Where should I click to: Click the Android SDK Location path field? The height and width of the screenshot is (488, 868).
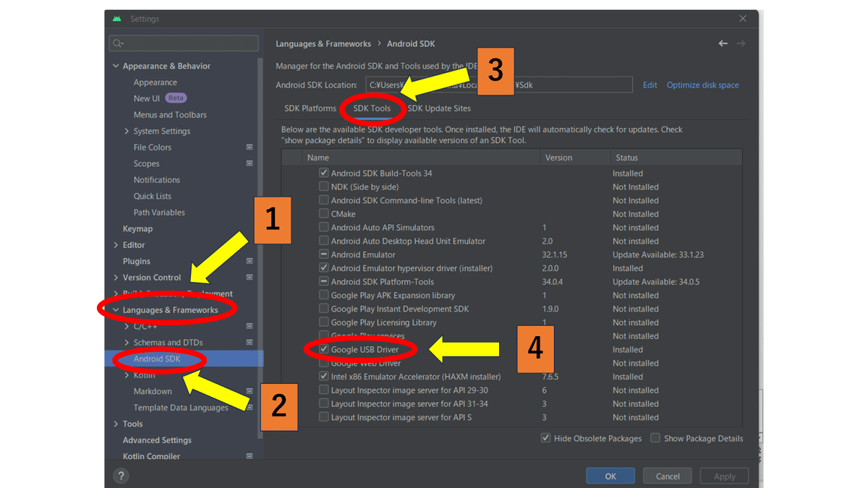pos(499,85)
